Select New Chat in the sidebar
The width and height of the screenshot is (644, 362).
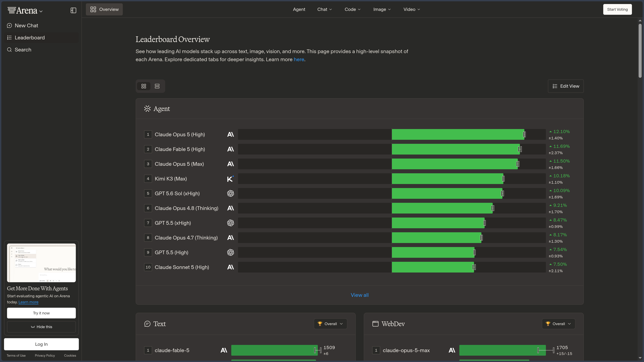[41, 25]
